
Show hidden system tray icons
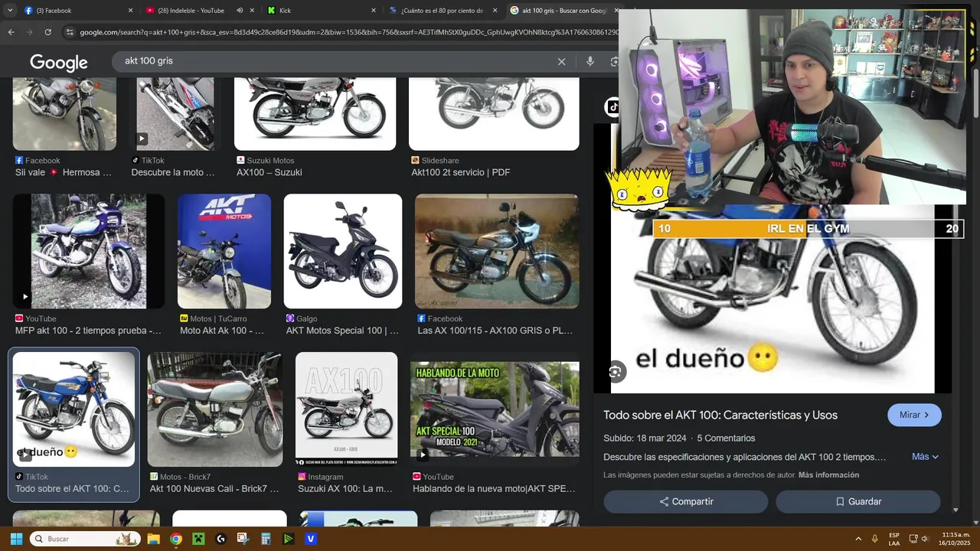pyautogui.click(x=857, y=539)
